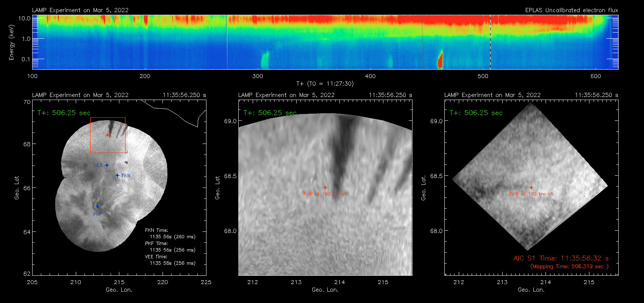Screen dimensions: 644x303
Task: Click 'EPLAS Uncalibrated electron flux' title
Action: click(572, 10)
